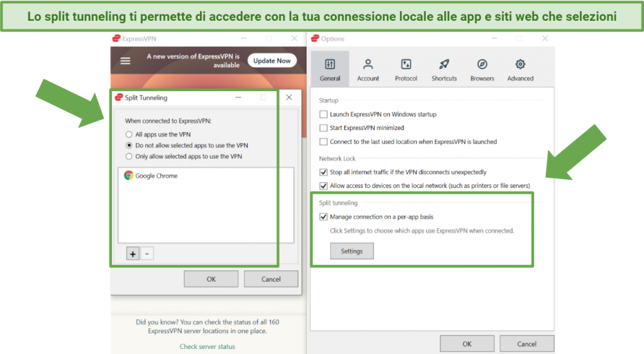Open the Shortcuts rocket icon

(x=444, y=64)
